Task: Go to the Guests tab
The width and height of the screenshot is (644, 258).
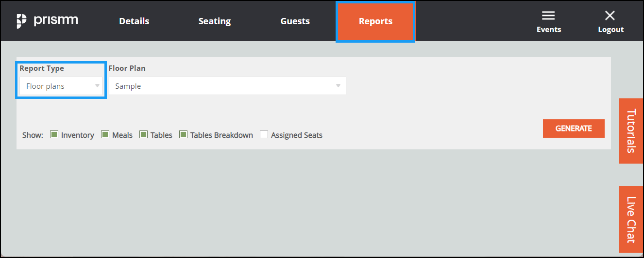Action: pos(295,21)
